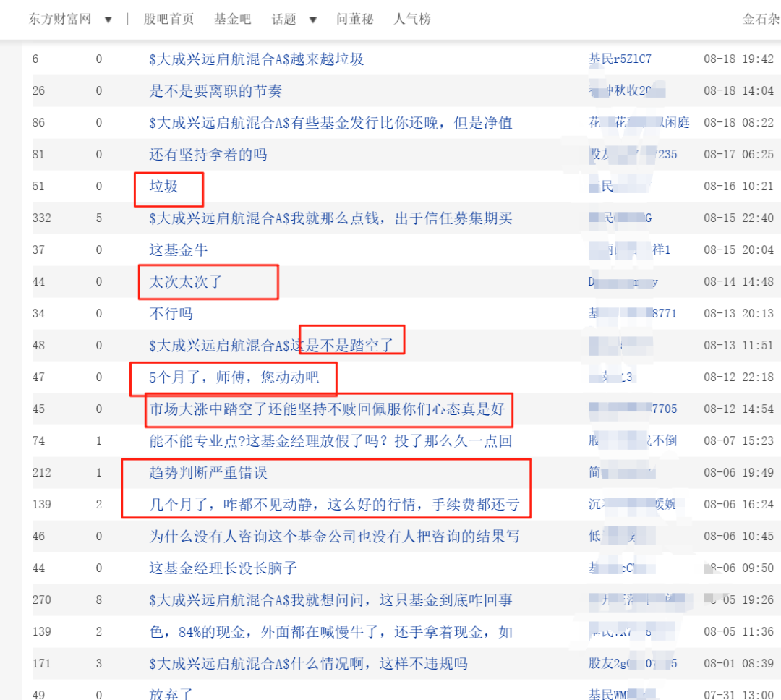
Task: Open post 市场大涨中踏空了还能坚持不赎回
Action: point(328,409)
